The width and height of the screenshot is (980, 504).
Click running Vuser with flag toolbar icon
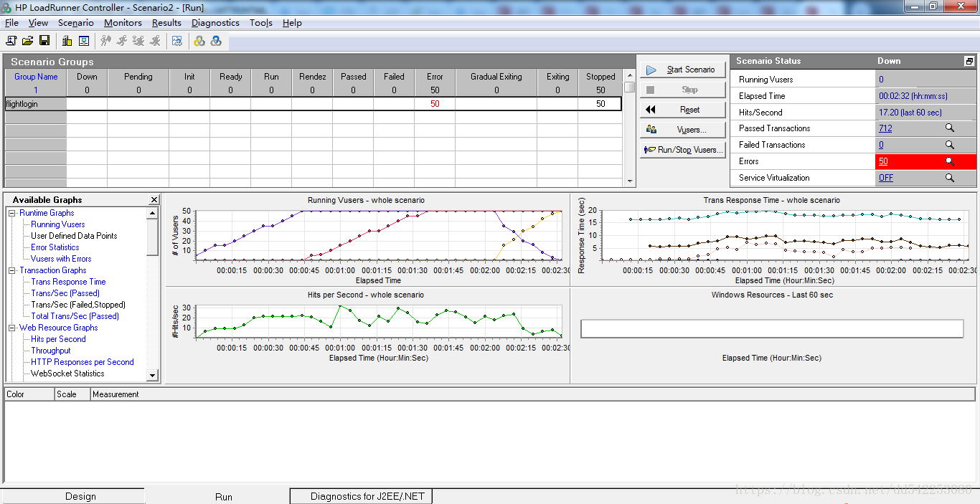tap(106, 41)
